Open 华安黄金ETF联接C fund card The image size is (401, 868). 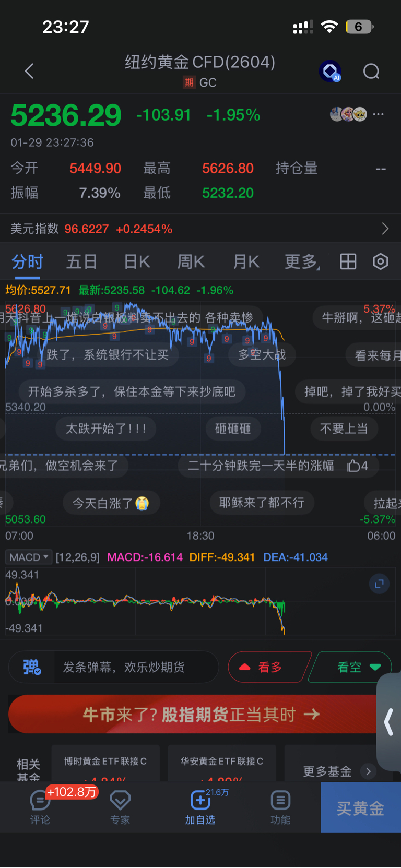222,763
